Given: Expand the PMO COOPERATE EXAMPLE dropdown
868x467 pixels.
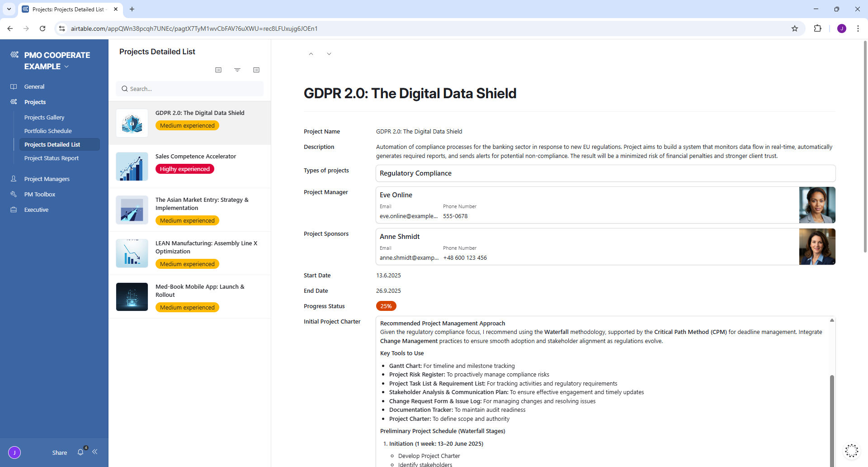Looking at the screenshot, I should [66, 67].
